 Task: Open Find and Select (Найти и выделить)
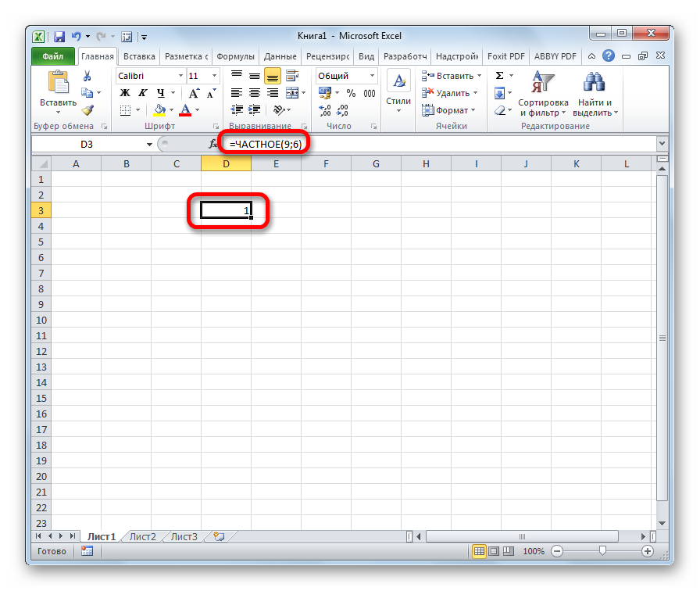coord(595,94)
